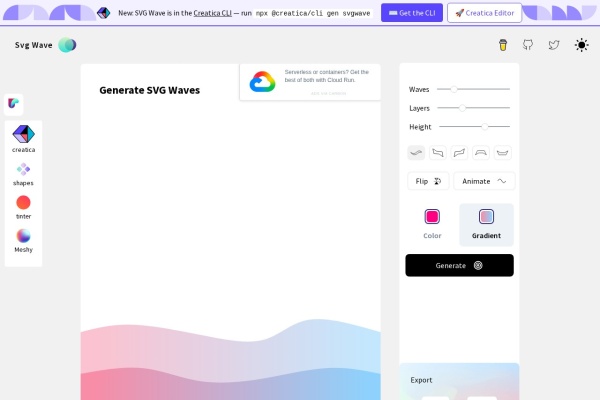Viewport: 600px width, 400px height.
Task: Open the Twitter bird icon
Action: coord(554,45)
